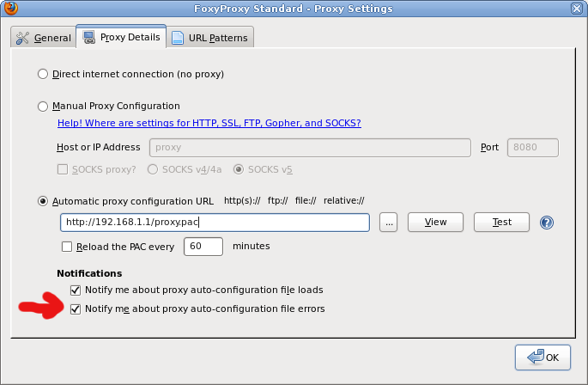
Task: Click the minutes label
Action: [x=252, y=246]
